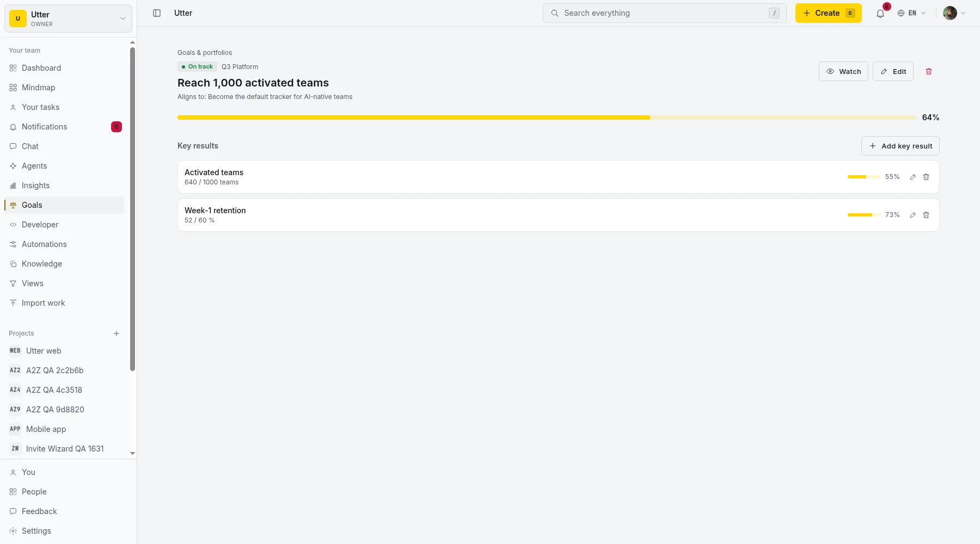980x544 pixels.
Task: Click the 64% goal progress bar
Action: tap(547, 118)
